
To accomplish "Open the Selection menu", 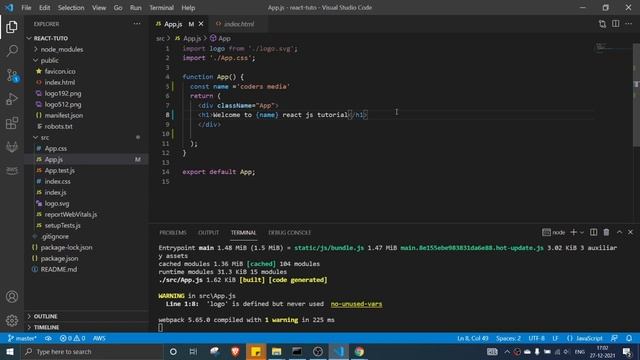I will tap(71, 8).
